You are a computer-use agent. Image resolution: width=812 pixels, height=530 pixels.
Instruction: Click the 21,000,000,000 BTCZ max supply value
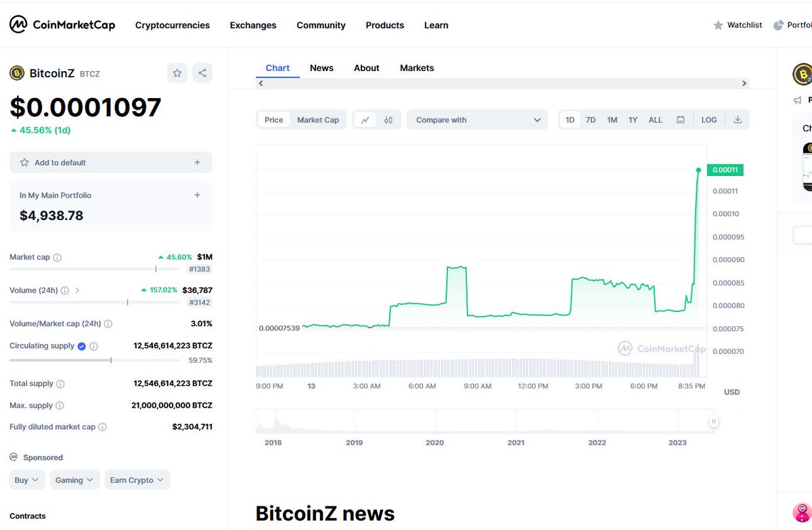(x=172, y=405)
